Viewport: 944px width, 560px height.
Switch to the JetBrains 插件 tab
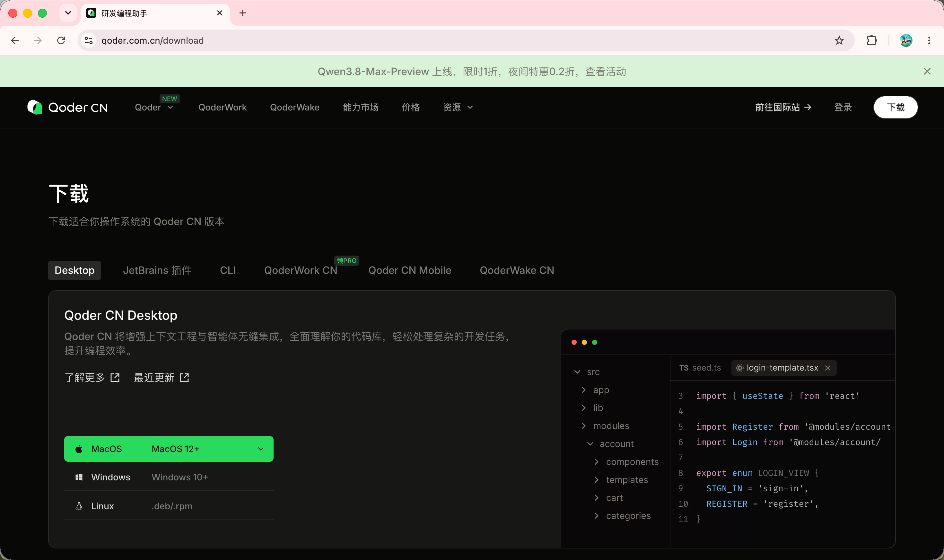[157, 271]
